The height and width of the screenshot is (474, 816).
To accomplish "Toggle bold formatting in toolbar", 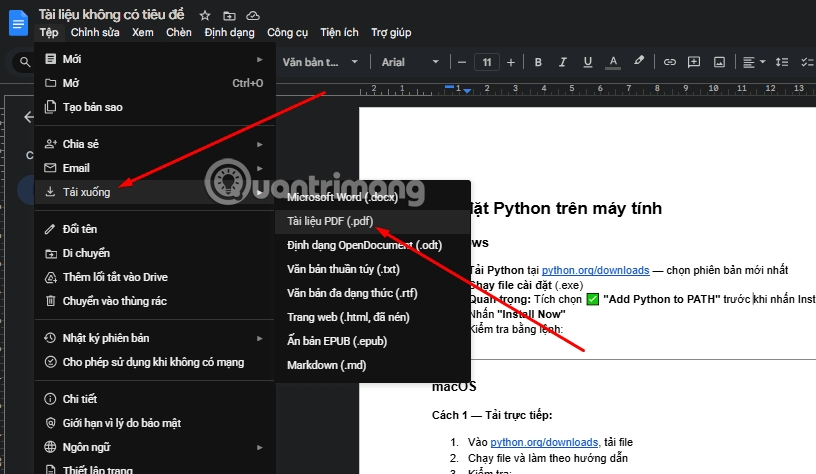I will [537, 62].
